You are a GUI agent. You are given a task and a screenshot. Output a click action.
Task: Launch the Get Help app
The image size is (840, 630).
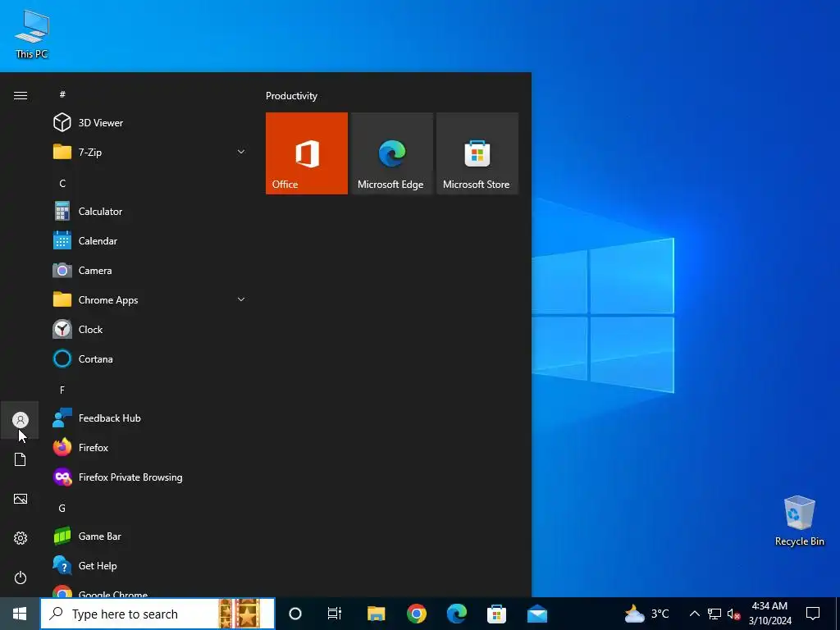(x=149, y=565)
